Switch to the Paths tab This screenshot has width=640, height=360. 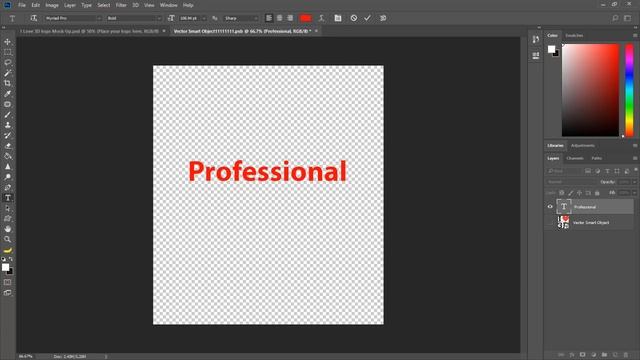596,158
